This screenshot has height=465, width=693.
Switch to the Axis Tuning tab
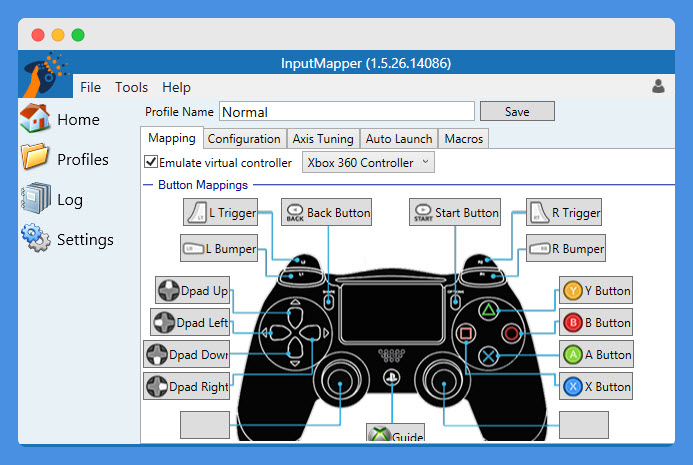323,139
